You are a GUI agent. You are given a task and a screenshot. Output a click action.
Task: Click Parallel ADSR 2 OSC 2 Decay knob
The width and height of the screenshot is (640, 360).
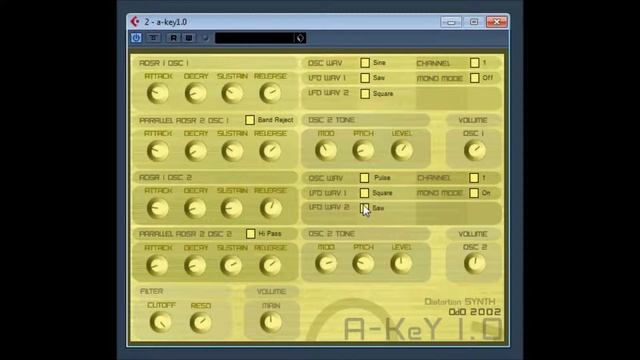point(195,265)
